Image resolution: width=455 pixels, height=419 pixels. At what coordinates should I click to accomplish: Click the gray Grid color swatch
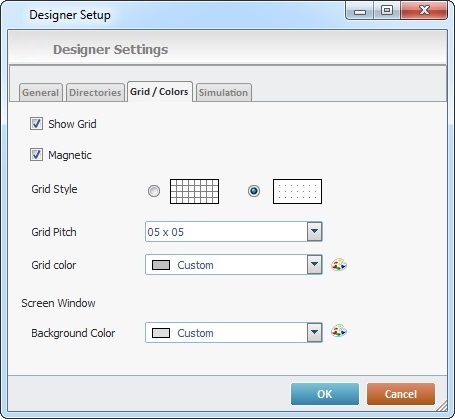pyautogui.click(x=161, y=265)
